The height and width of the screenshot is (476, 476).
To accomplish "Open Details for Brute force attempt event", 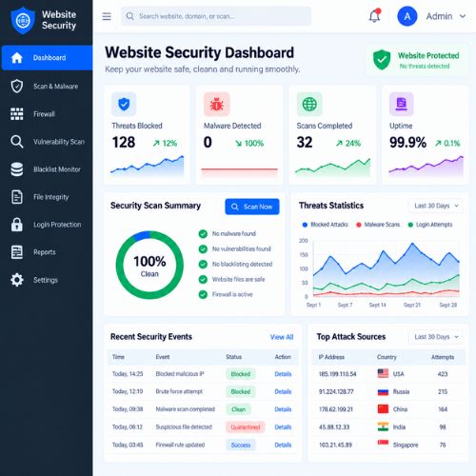I will pyautogui.click(x=283, y=391).
